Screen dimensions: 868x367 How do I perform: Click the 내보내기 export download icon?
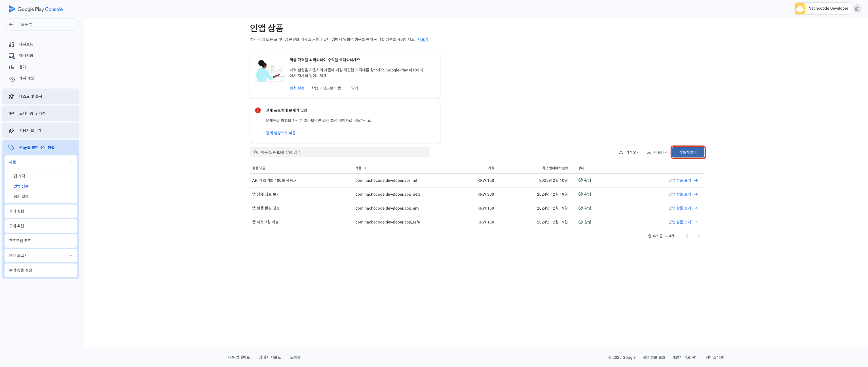click(649, 152)
